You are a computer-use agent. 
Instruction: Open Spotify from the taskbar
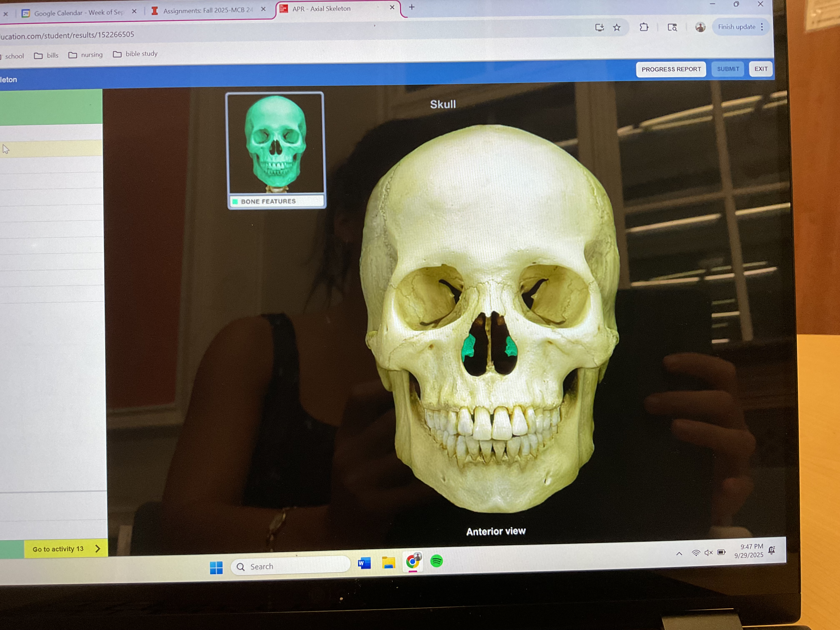(x=436, y=561)
